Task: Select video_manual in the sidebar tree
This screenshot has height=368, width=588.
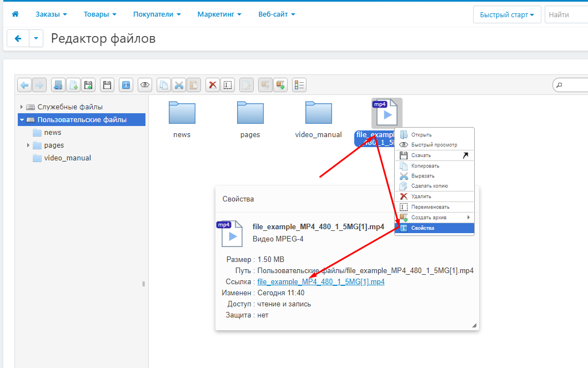Action: [x=68, y=158]
